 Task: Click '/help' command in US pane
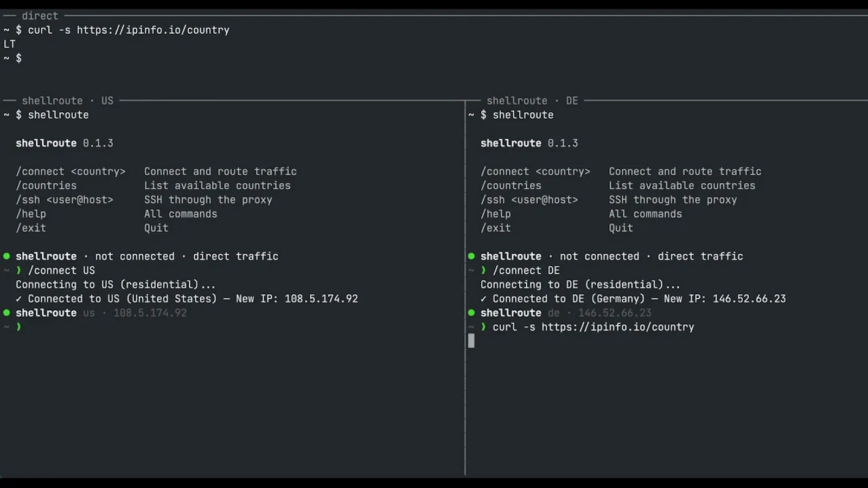click(31, 214)
